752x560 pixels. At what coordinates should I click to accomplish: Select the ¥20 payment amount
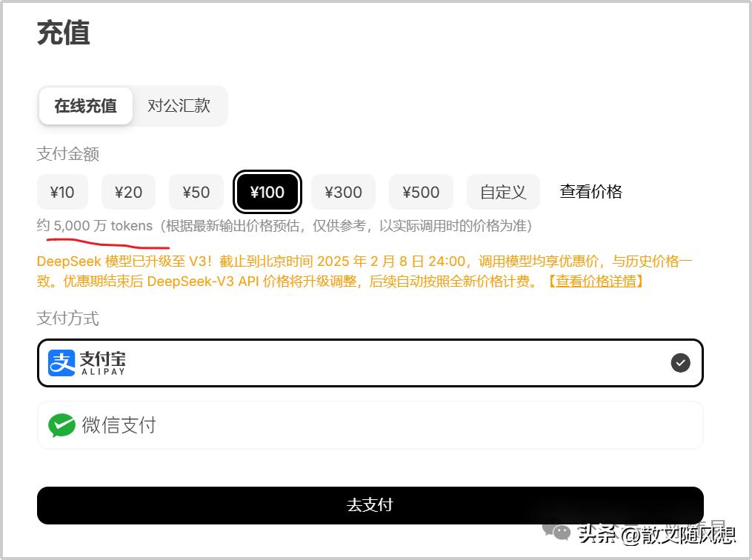pyautogui.click(x=128, y=193)
